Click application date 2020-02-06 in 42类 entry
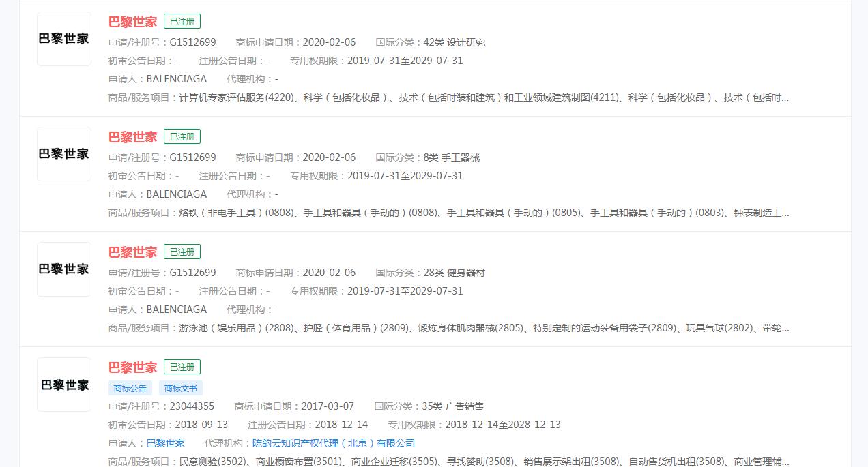 click(329, 42)
